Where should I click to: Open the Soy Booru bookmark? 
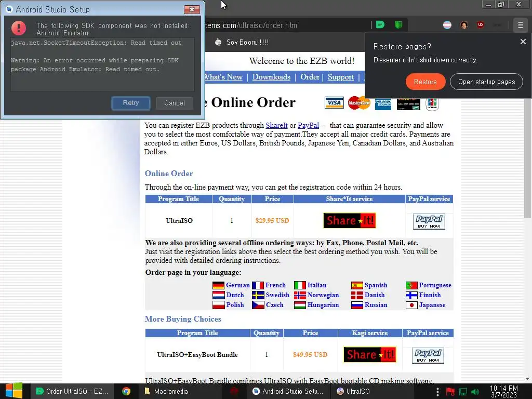242,42
